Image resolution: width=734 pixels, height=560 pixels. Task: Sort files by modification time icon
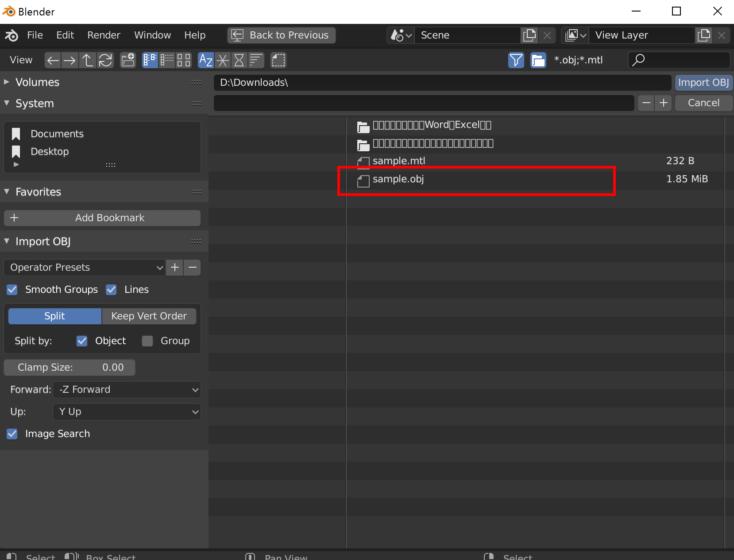pyautogui.click(x=239, y=60)
